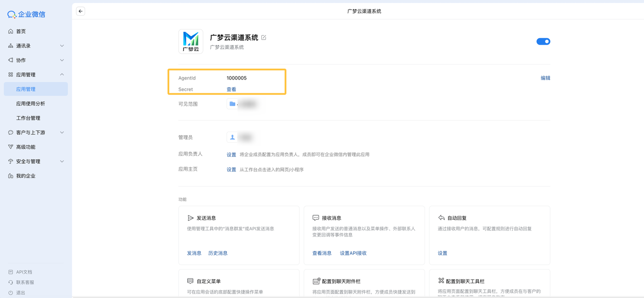Viewport: 644px width, 298px height.
Task: Select 应用管理 submenu item
Action: tap(36, 89)
